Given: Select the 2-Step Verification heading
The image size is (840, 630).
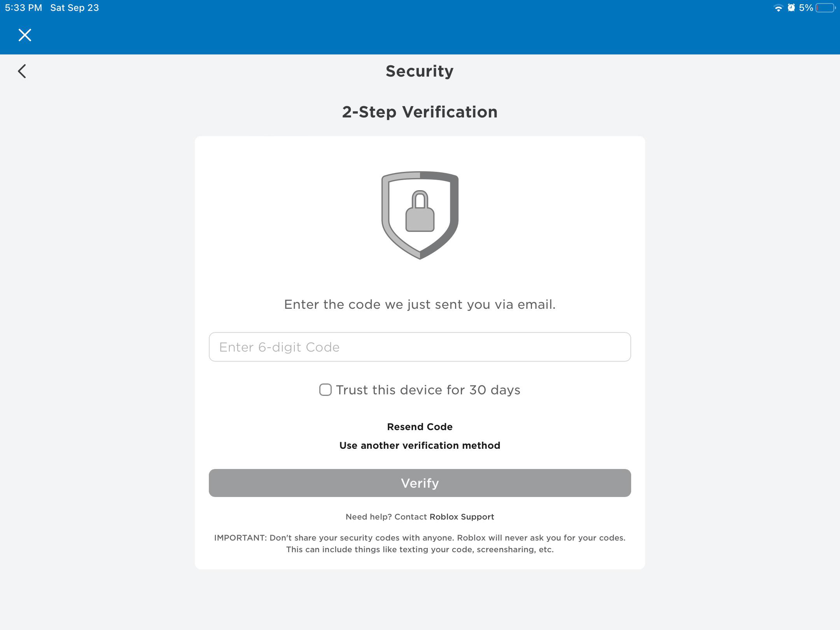Looking at the screenshot, I should pos(420,112).
